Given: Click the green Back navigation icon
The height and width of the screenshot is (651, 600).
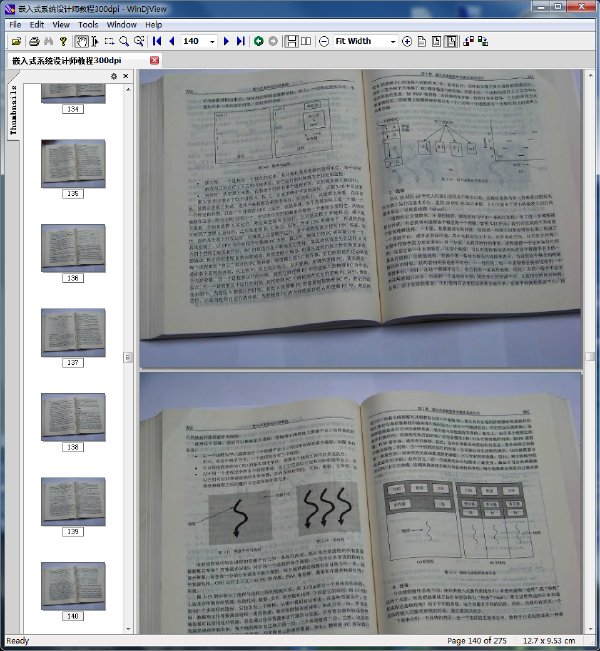Looking at the screenshot, I should [259, 41].
